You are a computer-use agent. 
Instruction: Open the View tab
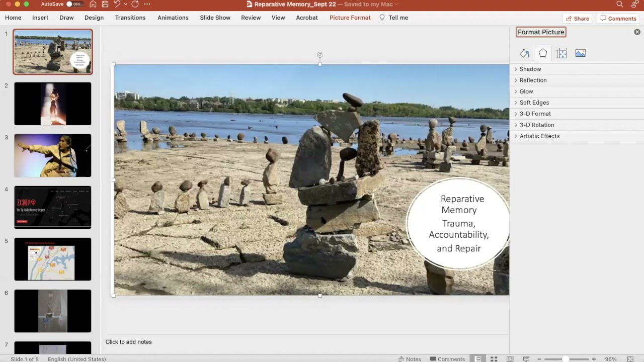[278, 18]
